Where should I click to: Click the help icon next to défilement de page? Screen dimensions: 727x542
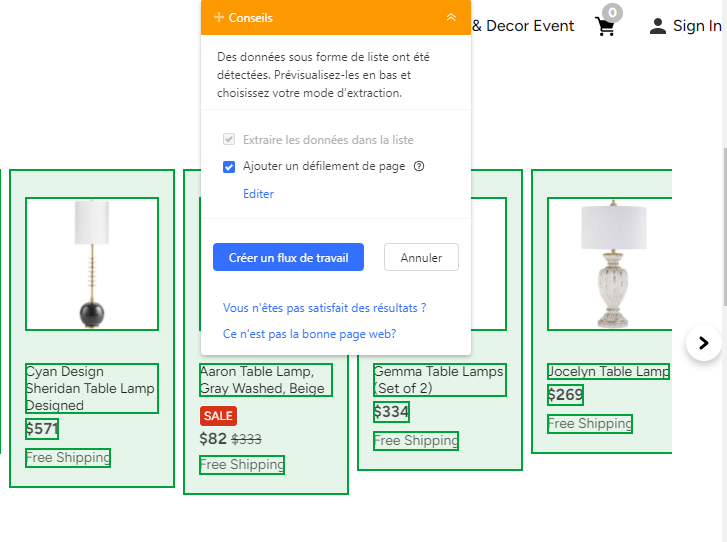[419, 166]
